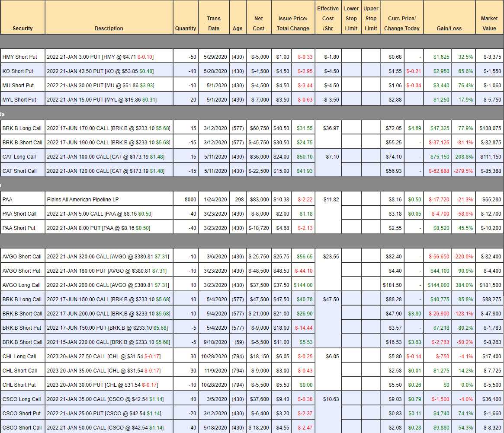Select the CAT Long Call security cell
The image size is (504, 433).
coord(19,157)
